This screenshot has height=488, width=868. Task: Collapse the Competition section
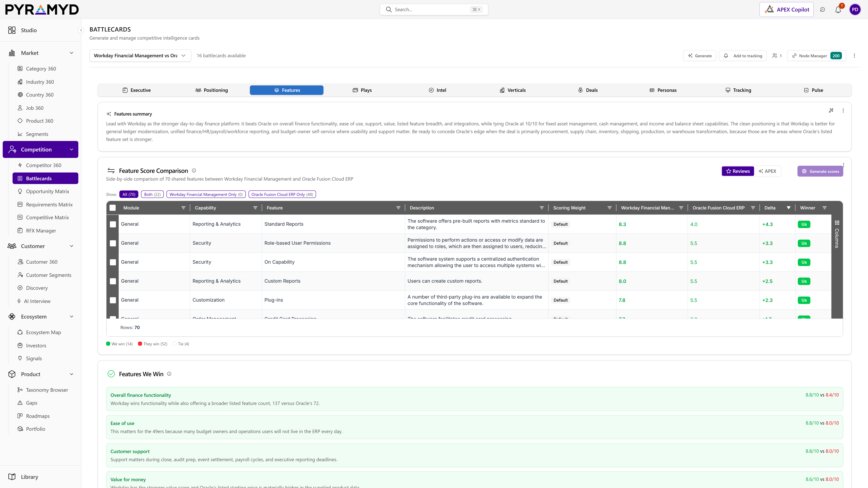71,150
